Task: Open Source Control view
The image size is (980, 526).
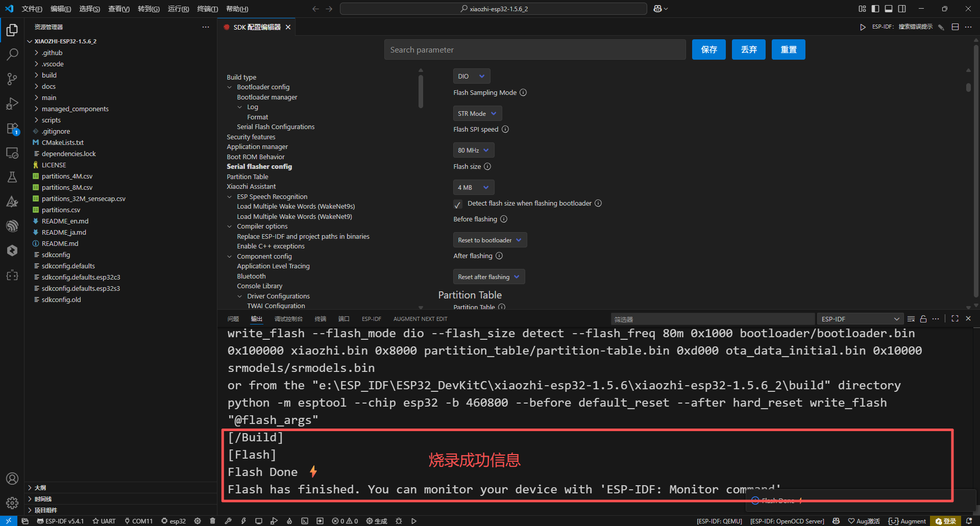Action: pos(12,79)
